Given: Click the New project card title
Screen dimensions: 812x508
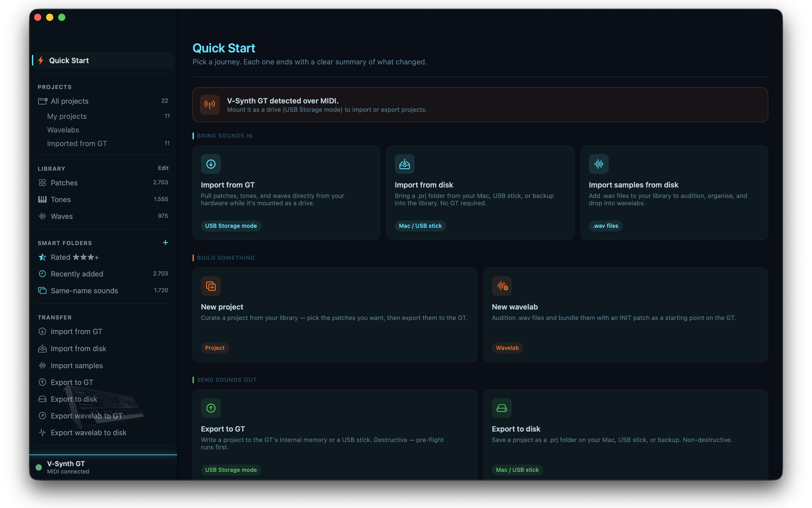Looking at the screenshot, I should click(x=222, y=307).
